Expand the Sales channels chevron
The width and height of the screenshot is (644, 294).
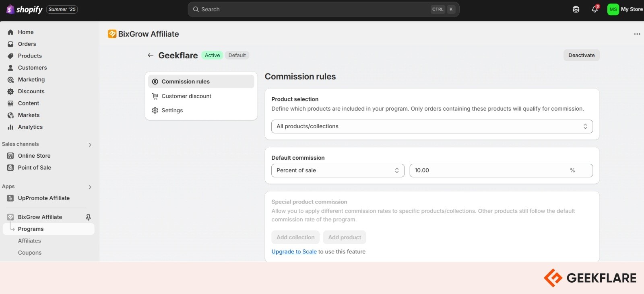90,145
